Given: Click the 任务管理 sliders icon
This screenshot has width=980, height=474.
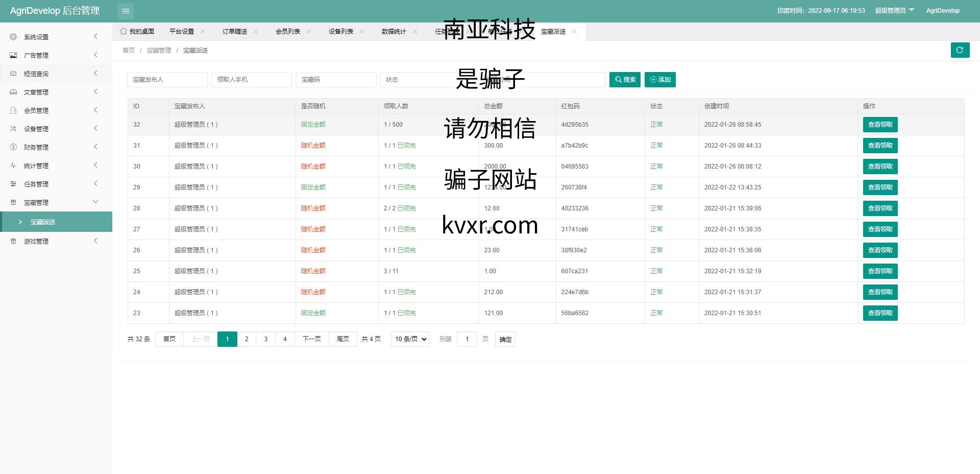Looking at the screenshot, I should (13, 184).
